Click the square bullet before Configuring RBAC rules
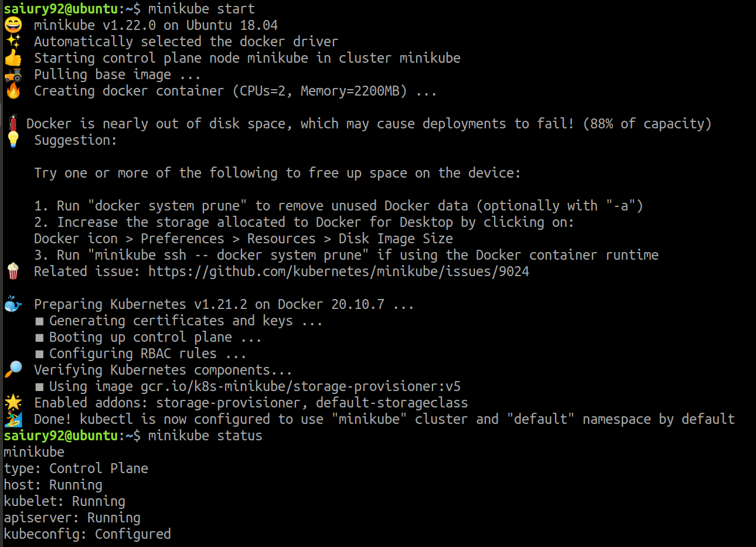The width and height of the screenshot is (756, 547). (39, 354)
